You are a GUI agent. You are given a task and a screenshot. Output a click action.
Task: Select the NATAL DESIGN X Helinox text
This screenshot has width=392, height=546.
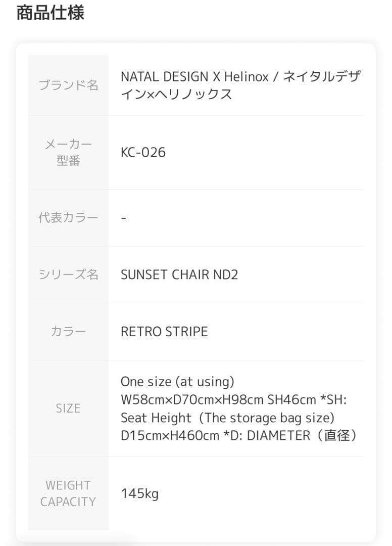[194, 77]
